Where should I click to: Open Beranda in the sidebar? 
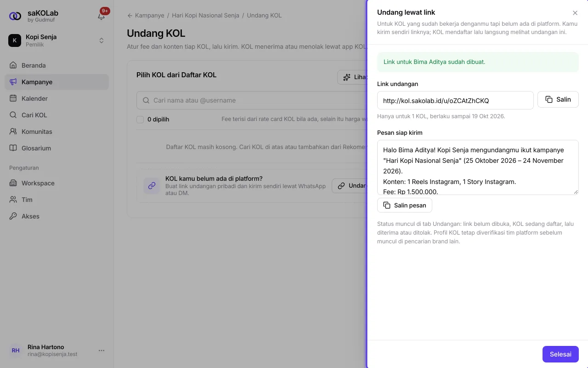pos(57,65)
